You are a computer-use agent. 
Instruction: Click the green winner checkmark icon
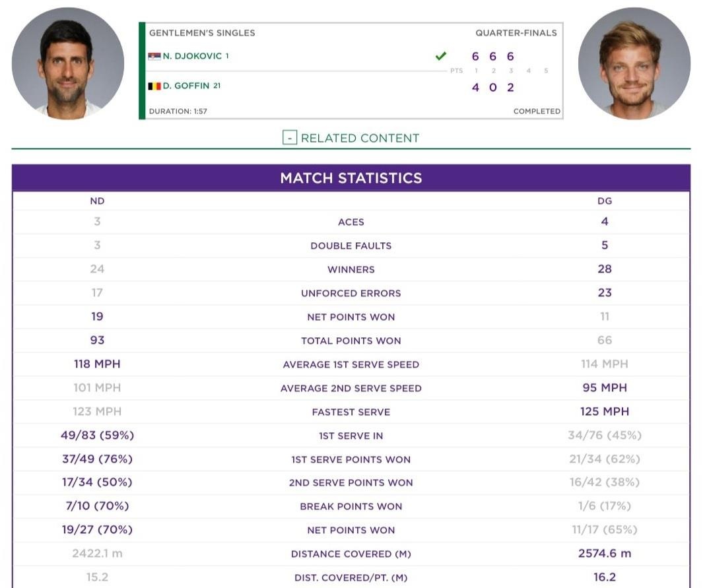[x=441, y=57]
